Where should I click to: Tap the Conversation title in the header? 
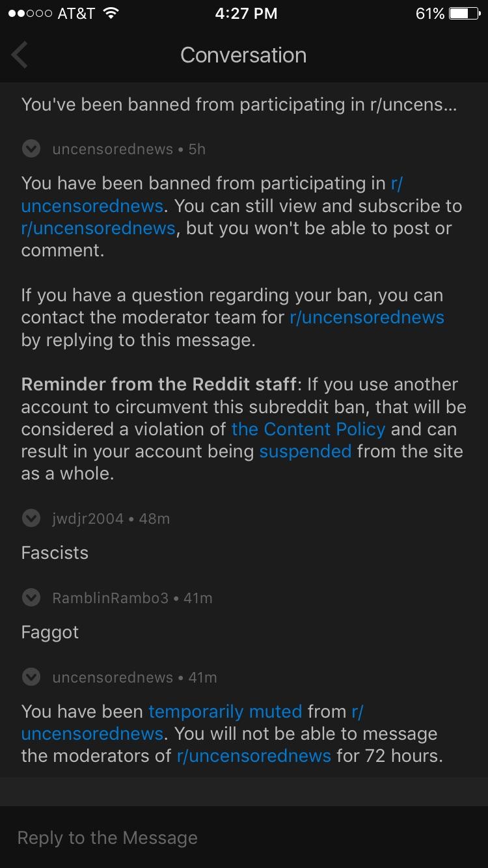243,55
